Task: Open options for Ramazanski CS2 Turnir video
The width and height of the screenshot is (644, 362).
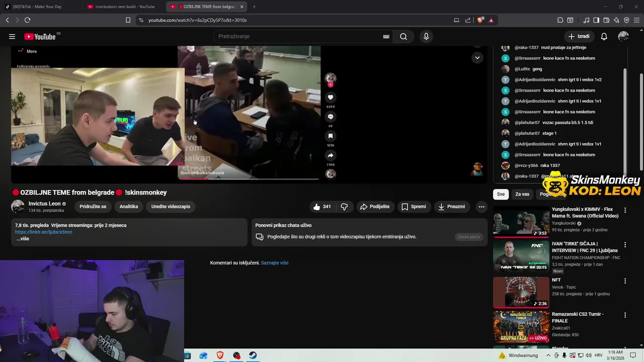Action: [625, 315]
